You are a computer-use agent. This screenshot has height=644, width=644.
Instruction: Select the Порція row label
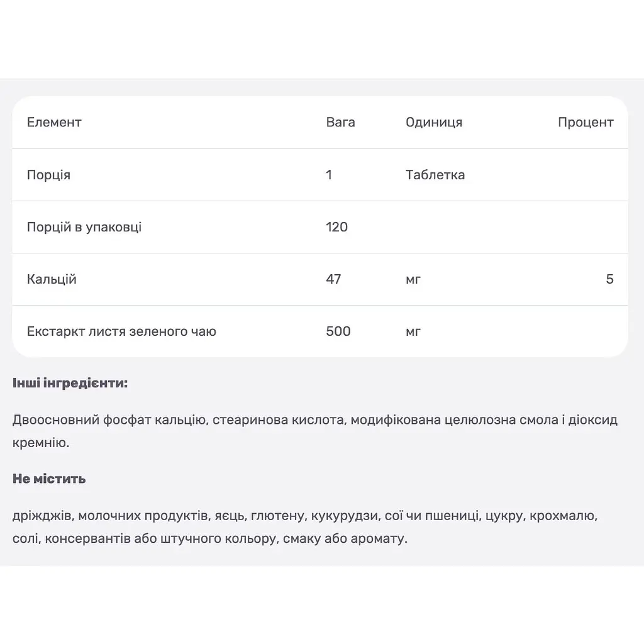click(48, 175)
